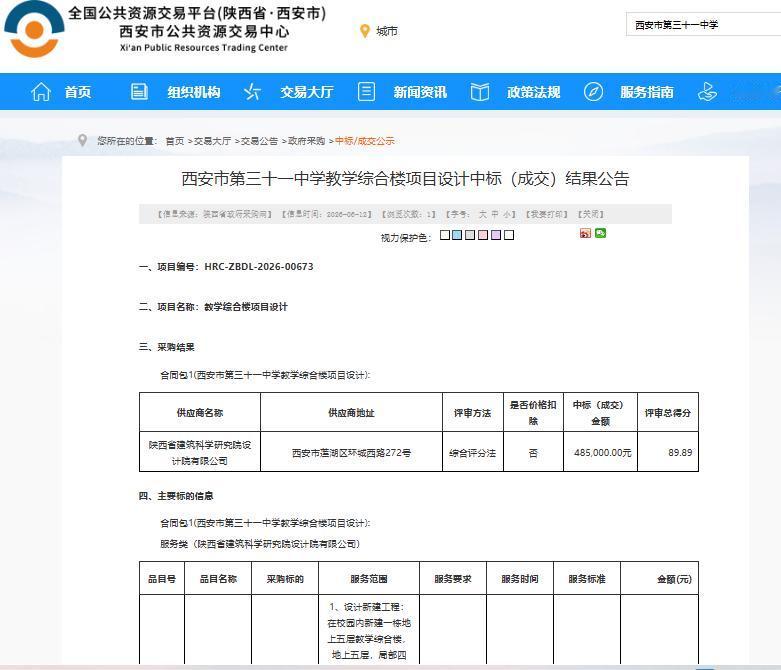The width and height of the screenshot is (781, 670).
Task: Select the light blue eye-protection color
Action: [x=457, y=235]
